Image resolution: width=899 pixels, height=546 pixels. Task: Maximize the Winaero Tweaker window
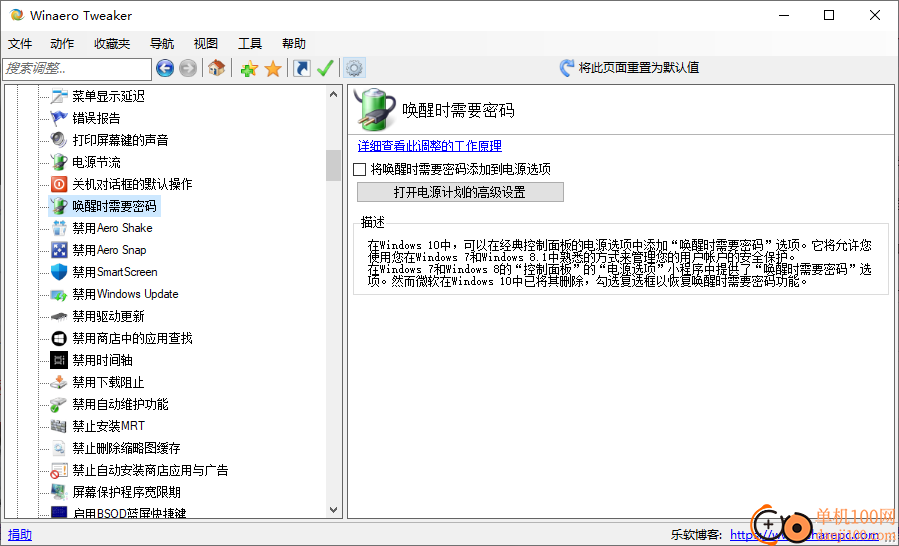point(828,15)
